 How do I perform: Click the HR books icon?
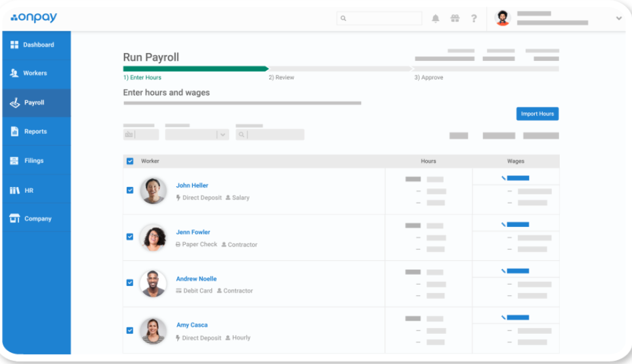[x=14, y=190]
